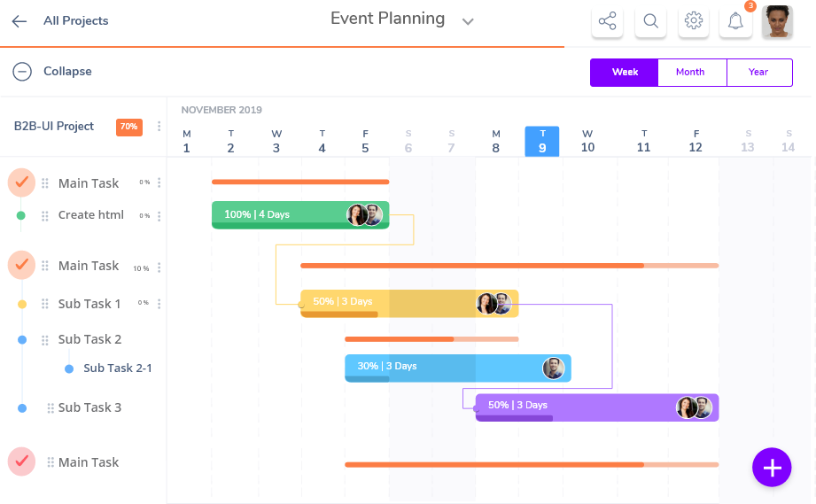Open notifications bell with badge
Viewport: 816px width, 504px height.
(735, 21)
